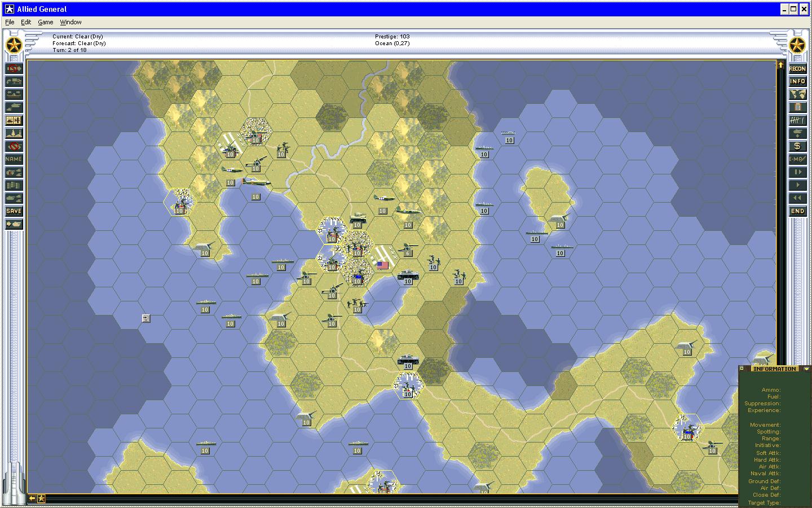Click the mount transport truck icon
Image resolution: width=812 pixels, height=508 pixels.
14,81
